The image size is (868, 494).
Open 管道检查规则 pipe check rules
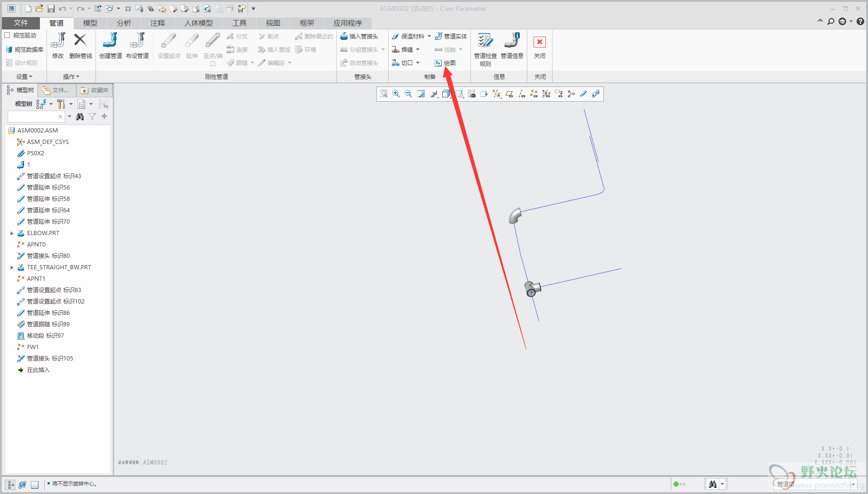[485, 49]
